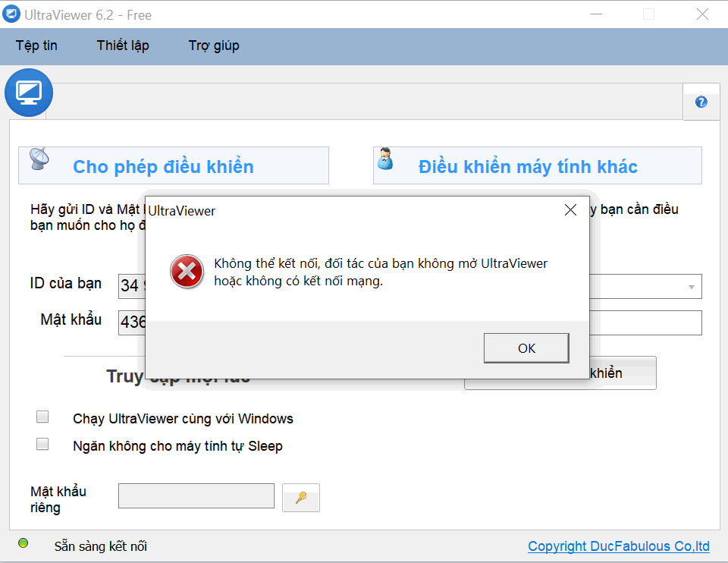Open the help question mark icon
This screenshot has height=563, width=728.
[x=701, y=102]
